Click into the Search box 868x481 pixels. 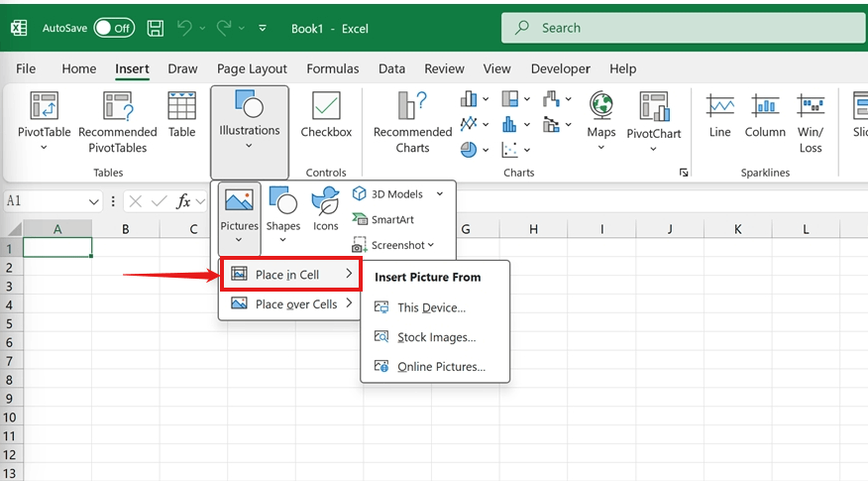click(685, 28)
